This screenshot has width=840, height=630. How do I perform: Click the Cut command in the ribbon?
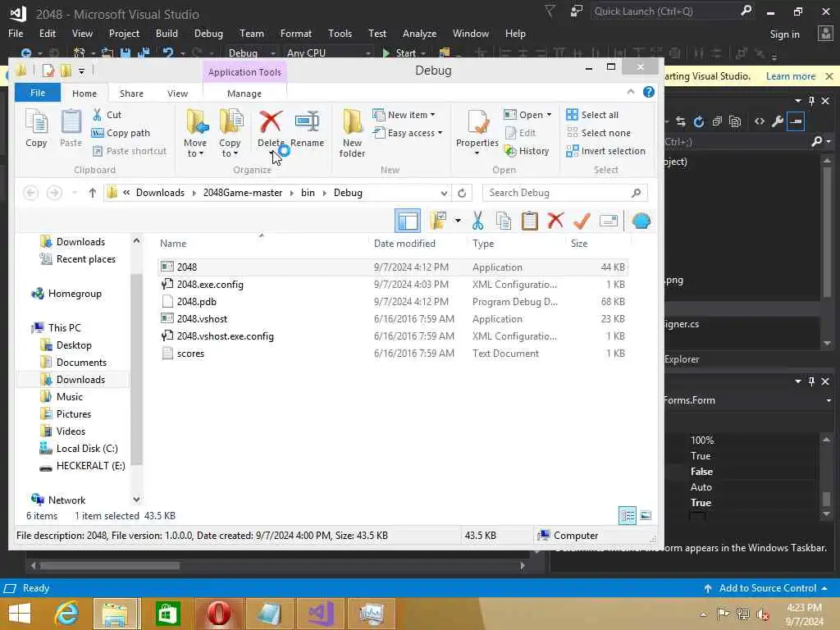click(107, 115)
